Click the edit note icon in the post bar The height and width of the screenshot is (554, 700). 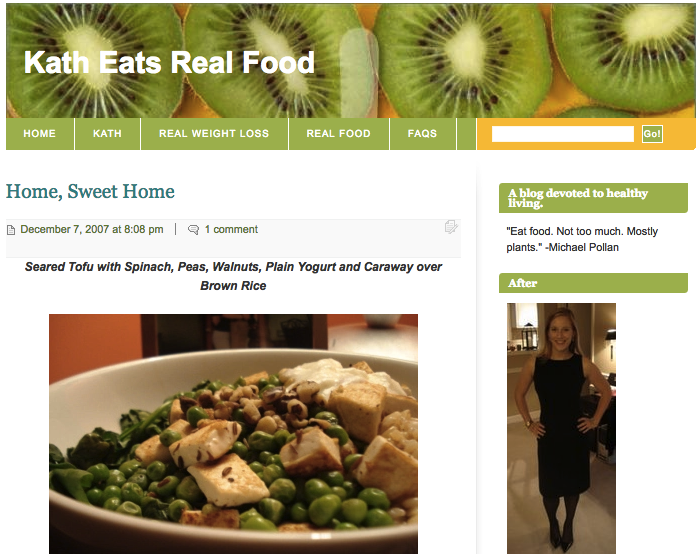coord(451,227)
